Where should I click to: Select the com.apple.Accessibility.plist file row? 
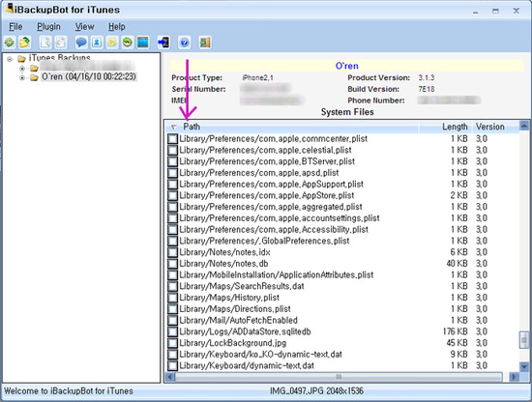342,229
